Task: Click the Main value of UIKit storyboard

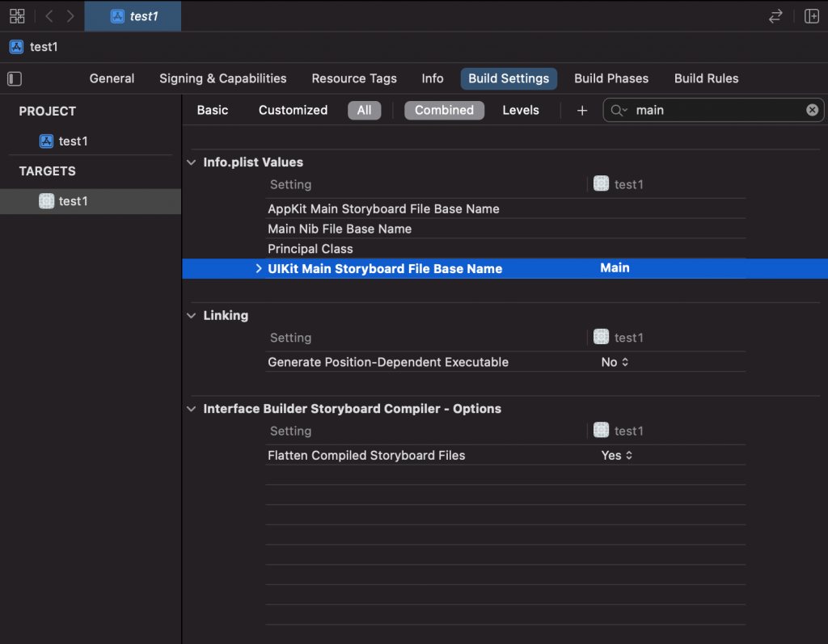Action: pos(615,268)
